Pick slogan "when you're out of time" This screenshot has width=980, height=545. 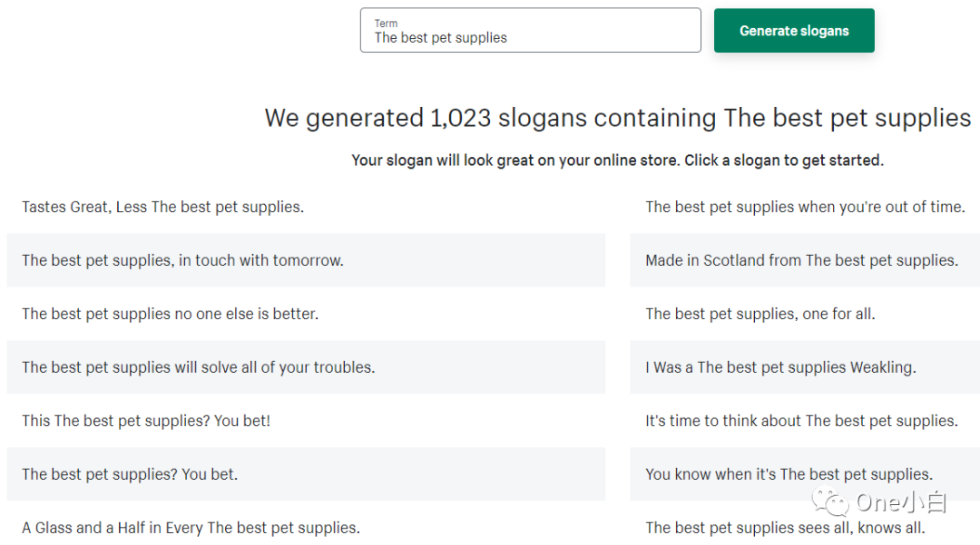(x=805, y=207)
